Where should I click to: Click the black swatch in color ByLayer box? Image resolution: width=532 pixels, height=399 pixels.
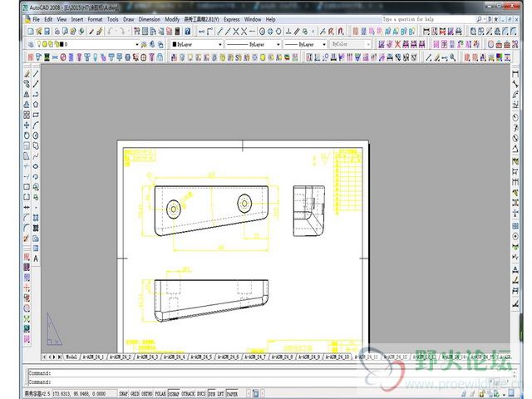tap(175, 44)
